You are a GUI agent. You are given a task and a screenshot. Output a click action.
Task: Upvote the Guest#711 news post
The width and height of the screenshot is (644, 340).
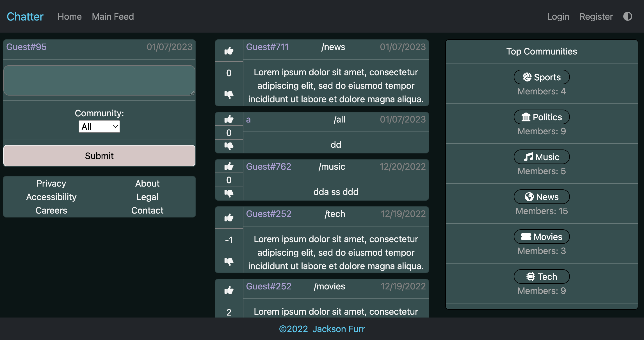(x=229, y=51)
